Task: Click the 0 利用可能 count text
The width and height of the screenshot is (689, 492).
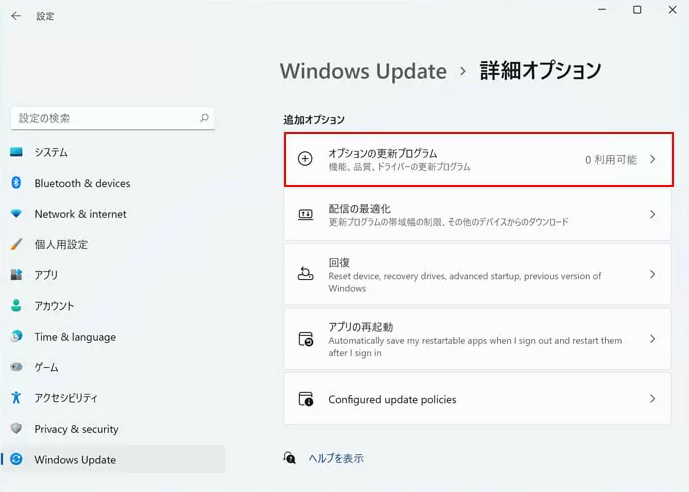Action: 611,159
